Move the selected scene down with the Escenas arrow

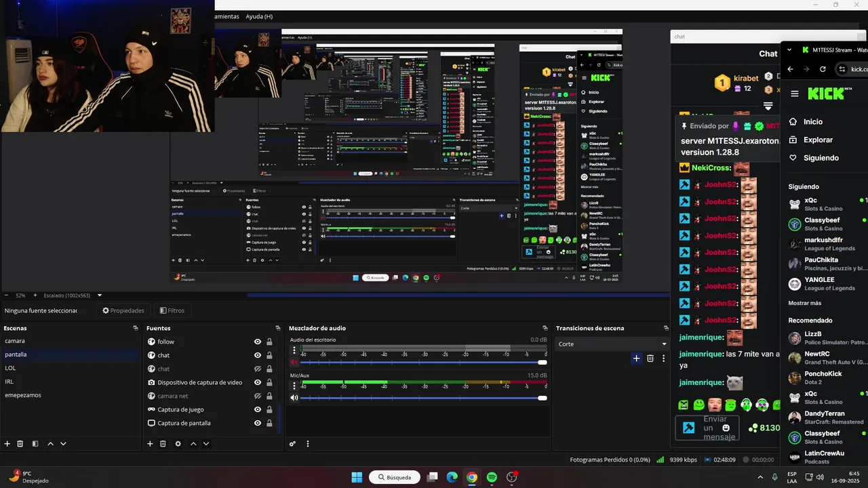pos(63,444)
